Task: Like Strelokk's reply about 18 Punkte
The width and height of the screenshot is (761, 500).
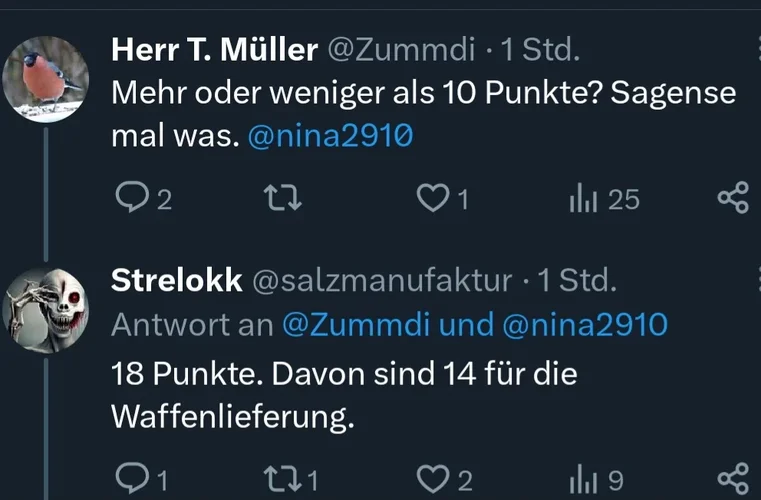Action: click(431, 481)
